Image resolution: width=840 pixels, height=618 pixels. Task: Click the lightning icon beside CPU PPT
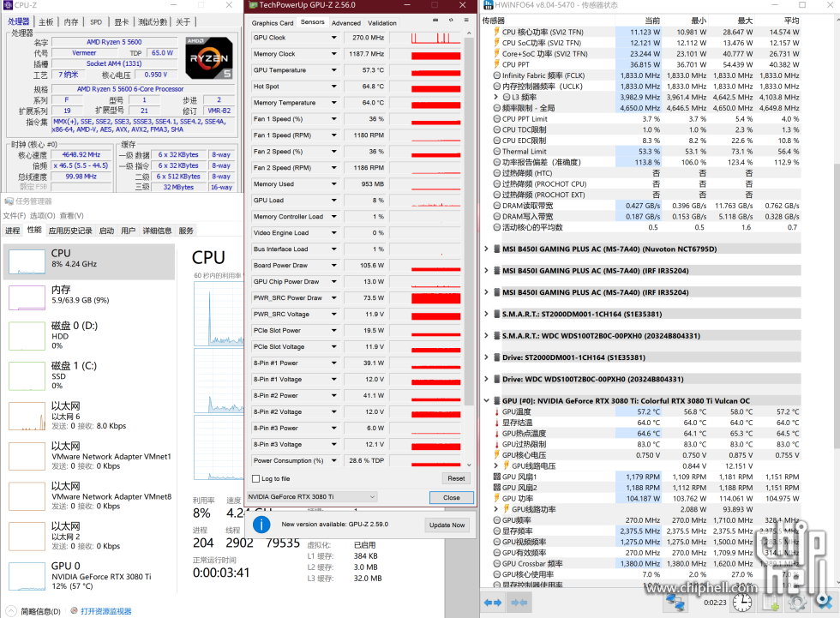[496, 64]
